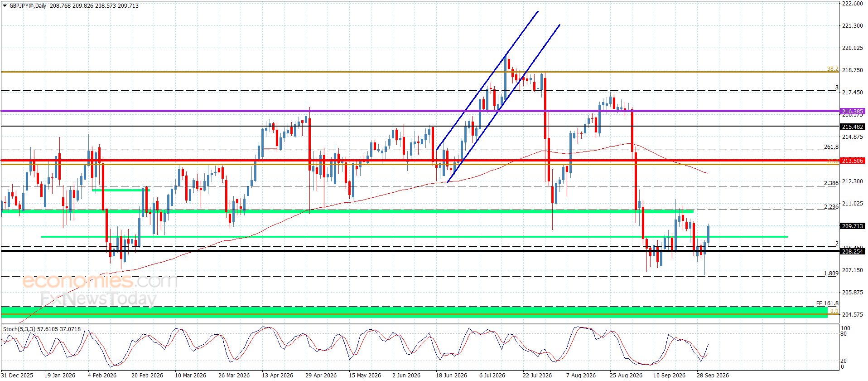The image size is (868, 381).
Task: Select the thick green zone near 204.575
Action: click(414, 312)
